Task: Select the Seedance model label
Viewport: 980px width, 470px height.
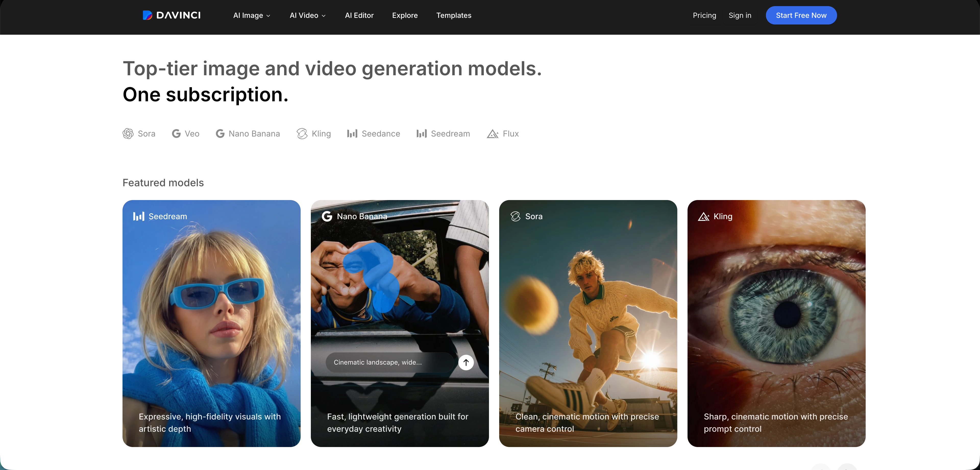Action: click(x=381, y=134)
